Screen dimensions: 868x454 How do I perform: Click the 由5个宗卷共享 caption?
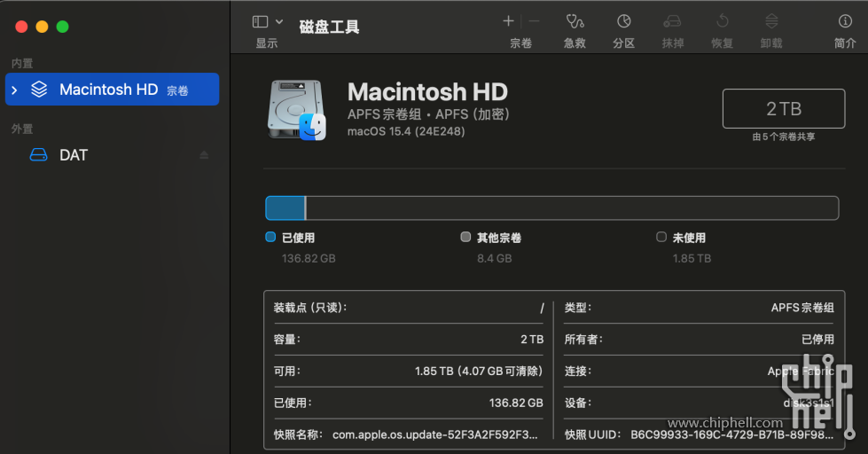pos(783,137)
